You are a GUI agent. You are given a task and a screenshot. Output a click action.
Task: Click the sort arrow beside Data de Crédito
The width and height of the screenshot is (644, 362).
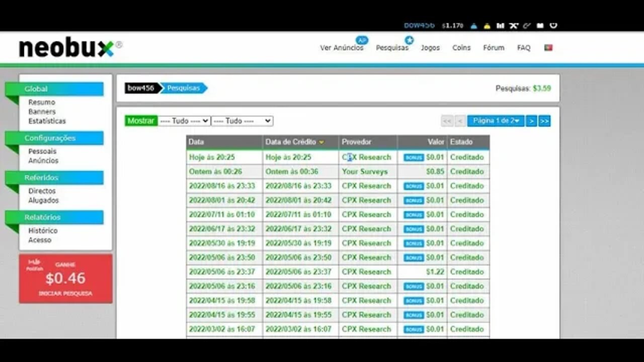click(x=321, y=143)
